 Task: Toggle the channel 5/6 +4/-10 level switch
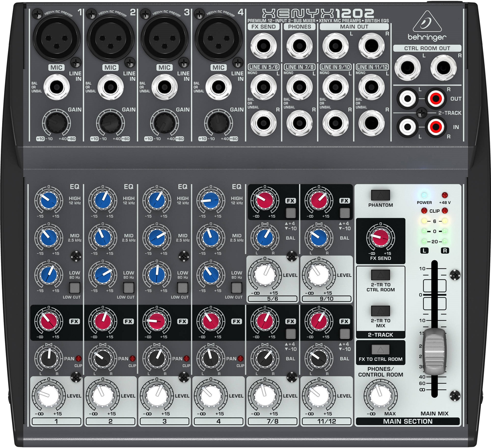pos(291,213)
